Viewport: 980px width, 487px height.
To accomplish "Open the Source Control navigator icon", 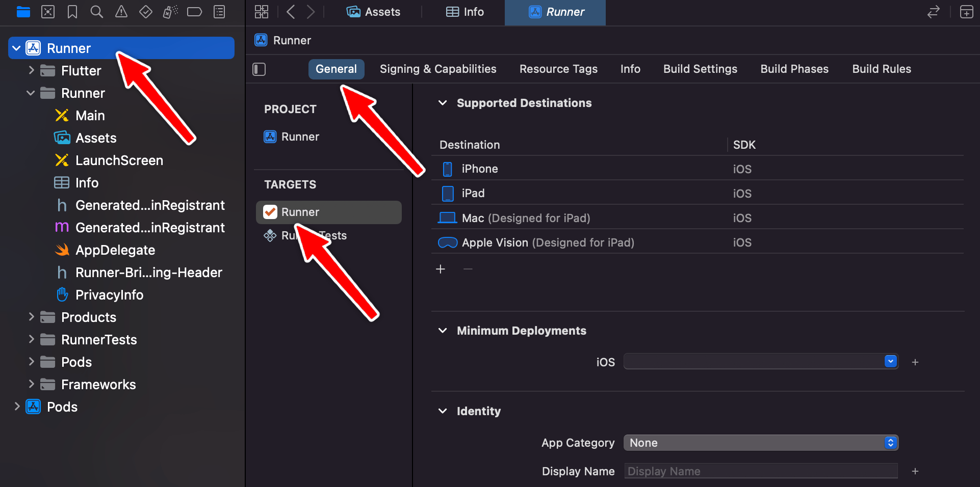I will point(48,12).
